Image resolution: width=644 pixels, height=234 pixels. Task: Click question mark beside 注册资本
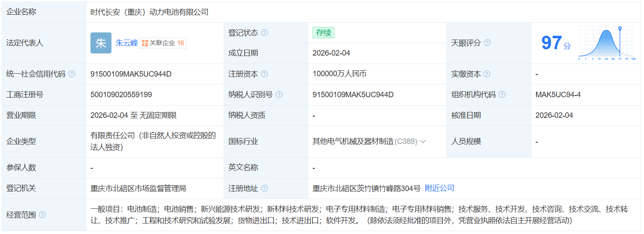pos(264,74)
